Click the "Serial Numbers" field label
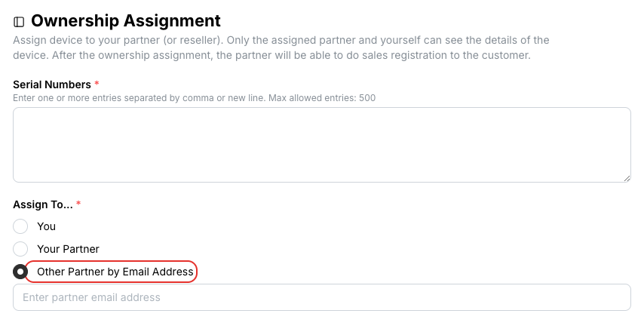 (52, 85)
